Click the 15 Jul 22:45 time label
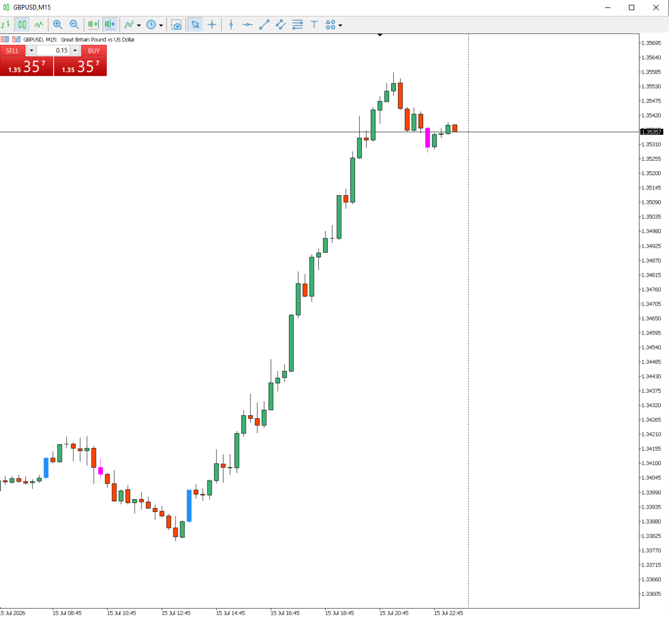The height and width of the screenshot is (621, 672). (x=449, y=613)
